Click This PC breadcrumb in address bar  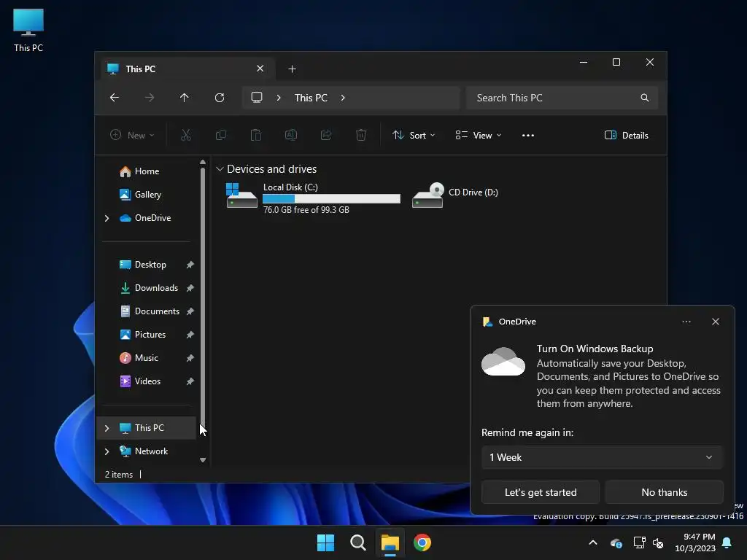point(311,98)
